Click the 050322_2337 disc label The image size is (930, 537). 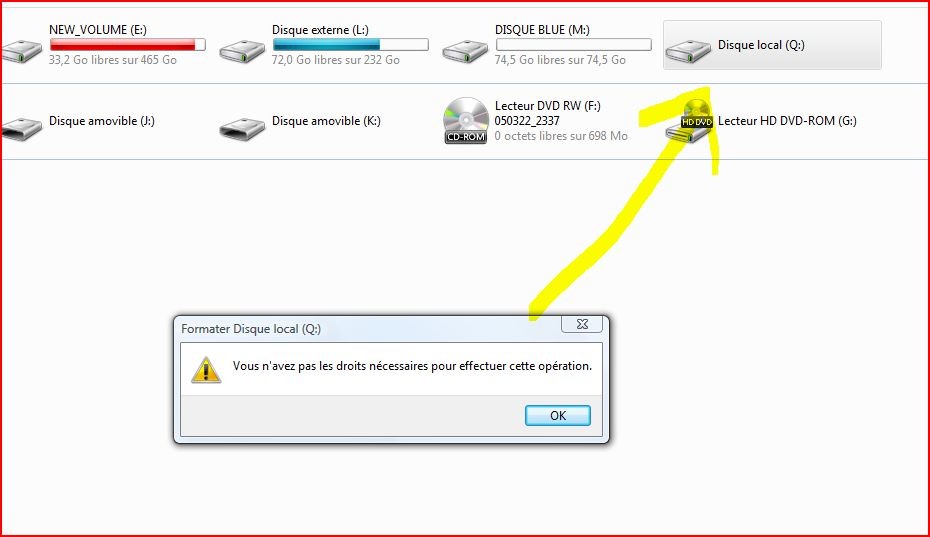pos(527,121)
